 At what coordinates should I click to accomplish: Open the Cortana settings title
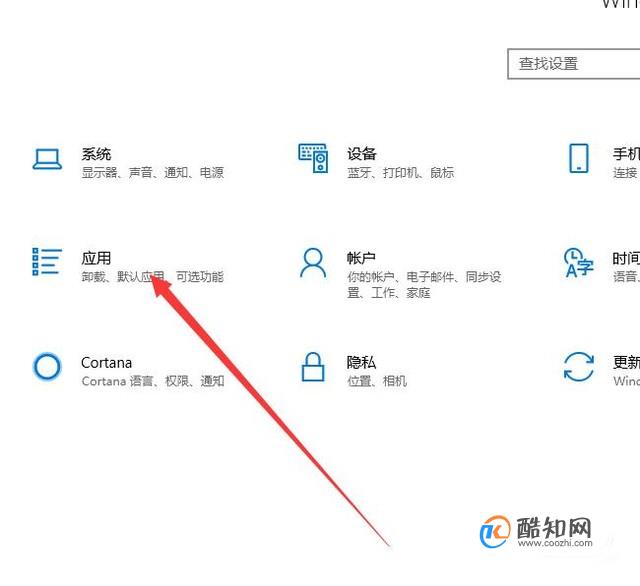107,362
